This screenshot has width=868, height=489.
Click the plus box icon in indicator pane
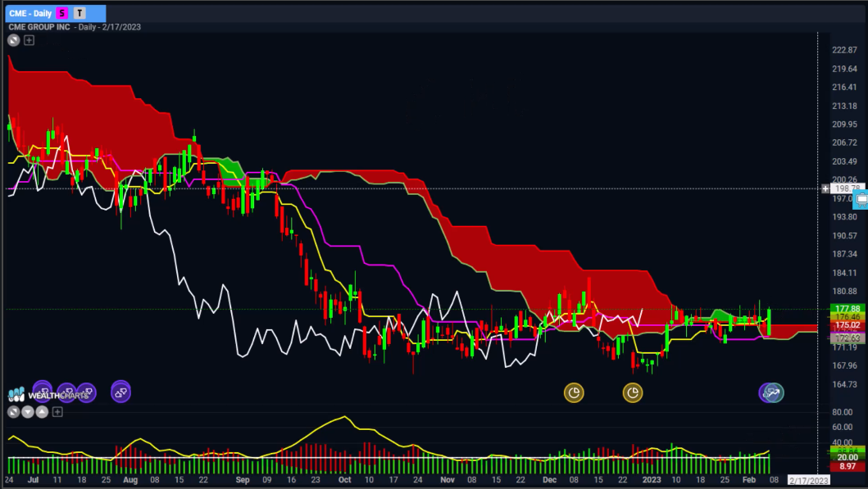click(57, 412)
